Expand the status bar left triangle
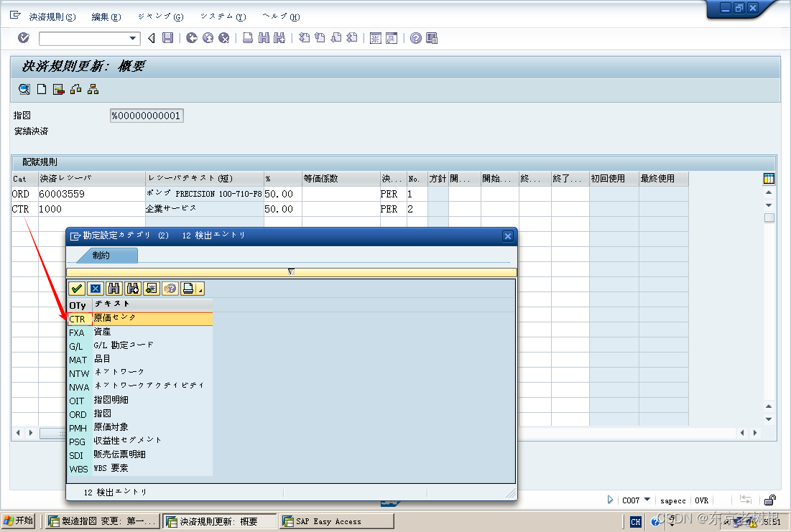 coord(610,500)
